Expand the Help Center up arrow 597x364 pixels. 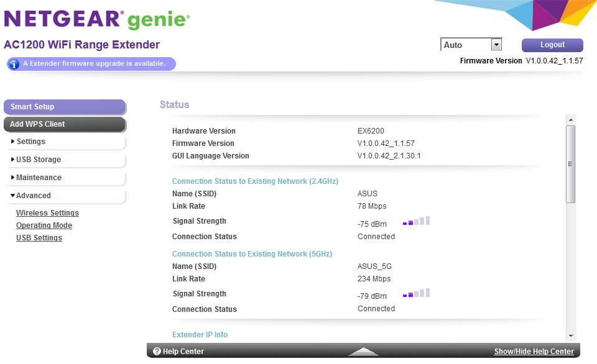[x=364, y=352]
